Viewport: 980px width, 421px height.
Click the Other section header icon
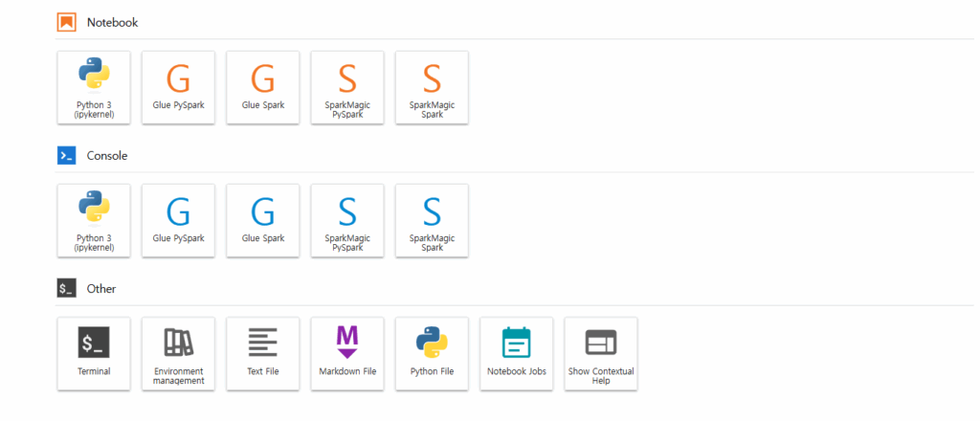[66, 288]
